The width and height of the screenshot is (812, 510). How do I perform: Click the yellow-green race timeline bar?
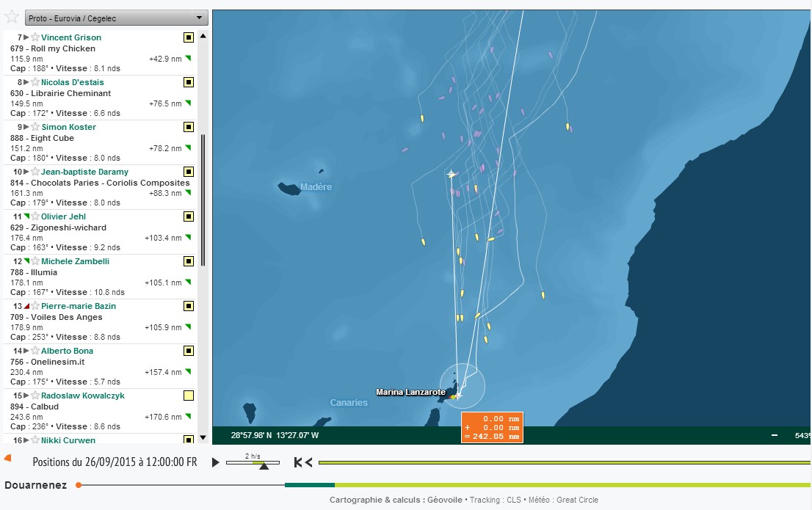pos(565,462)
